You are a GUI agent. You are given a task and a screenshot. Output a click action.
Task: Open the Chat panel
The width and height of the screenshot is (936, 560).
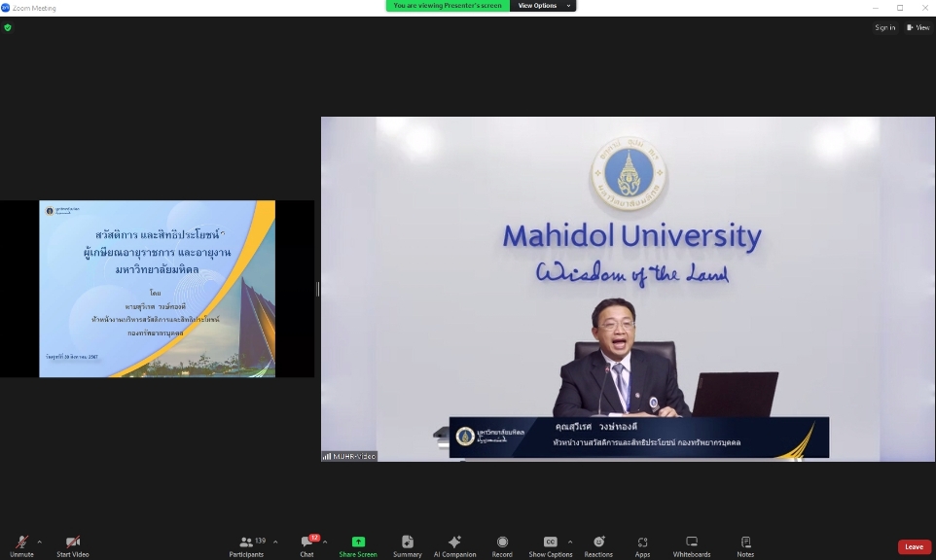coord(306,545)
